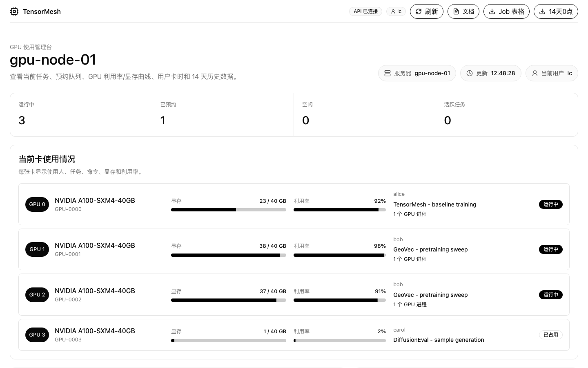Select the GPU 3 badge
The image size is (588, 368).
coord(37,335)
